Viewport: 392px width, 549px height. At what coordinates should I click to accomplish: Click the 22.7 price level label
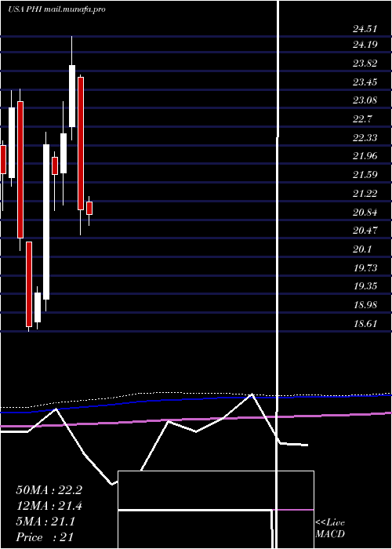[x=362, y=119]
